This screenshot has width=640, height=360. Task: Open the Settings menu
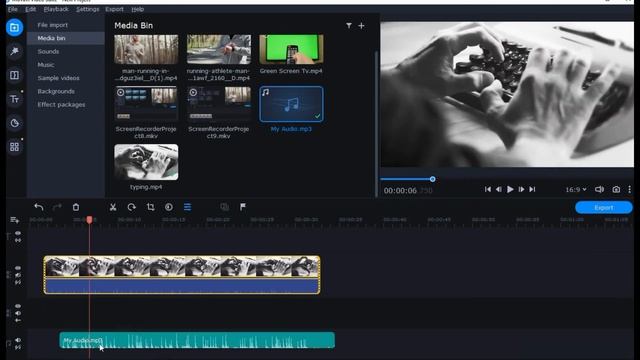(87, 9)
